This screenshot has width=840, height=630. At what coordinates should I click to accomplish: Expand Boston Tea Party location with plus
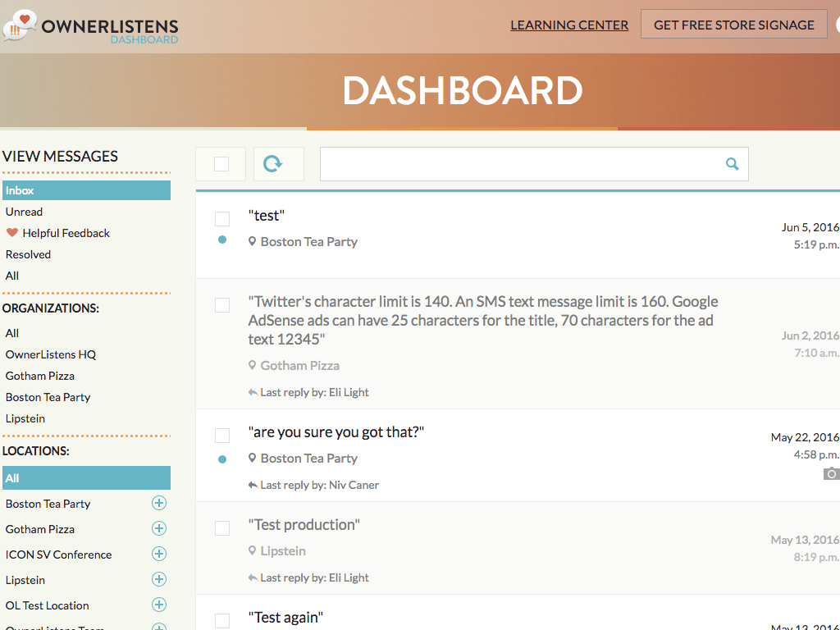click(x=159, y=504)
